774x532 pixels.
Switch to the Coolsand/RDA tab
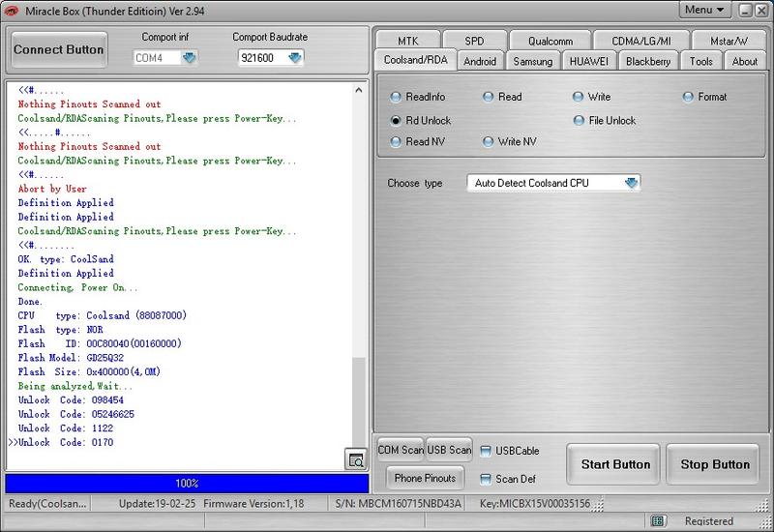pos(416,60)
